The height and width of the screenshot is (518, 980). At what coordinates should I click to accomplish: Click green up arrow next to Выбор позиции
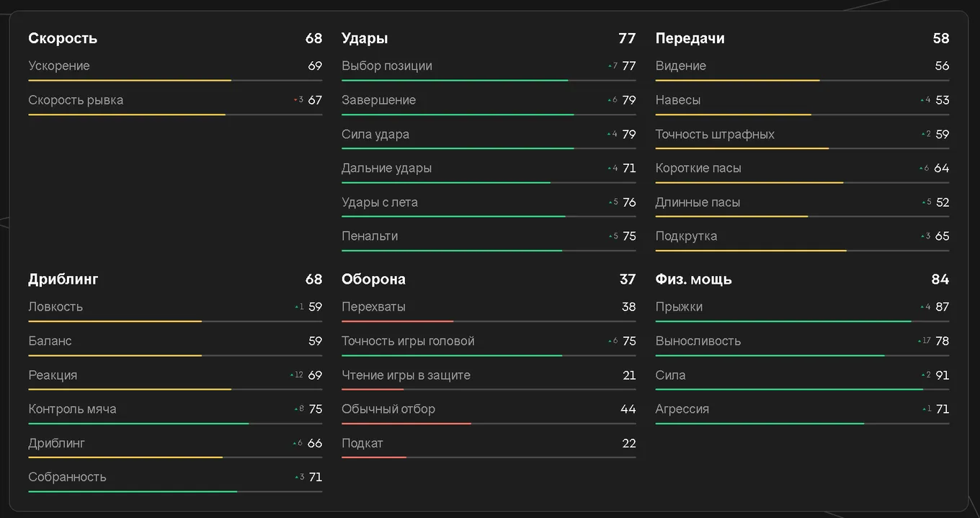click(609, 66)
